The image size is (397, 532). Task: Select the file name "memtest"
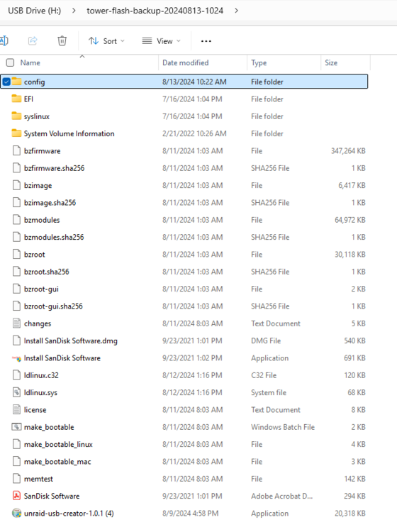(38, 479)
